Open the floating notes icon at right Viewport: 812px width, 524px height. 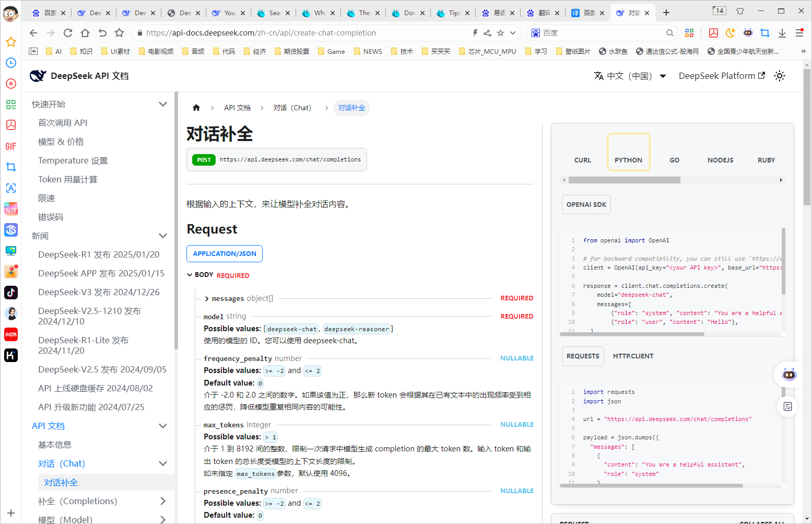coord(788,406)
